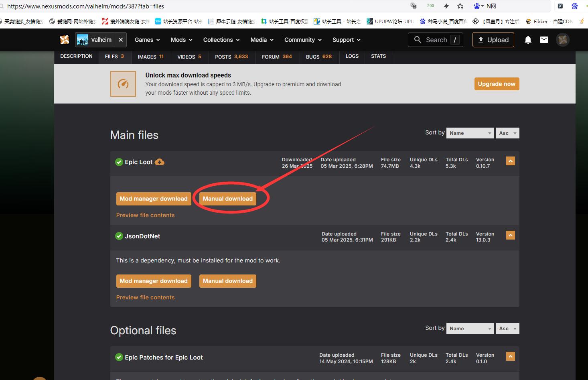This screenshot has width=588, height=380.
Task: Collapse the Epic Loot file panel
Action: tap(510, 161)
